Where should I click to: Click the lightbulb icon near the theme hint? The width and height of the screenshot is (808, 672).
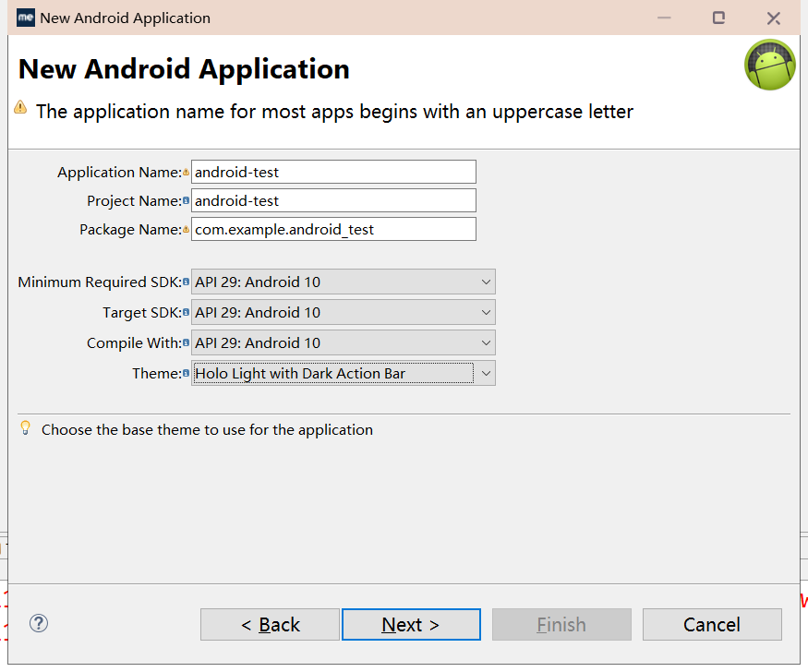point(24,427)
